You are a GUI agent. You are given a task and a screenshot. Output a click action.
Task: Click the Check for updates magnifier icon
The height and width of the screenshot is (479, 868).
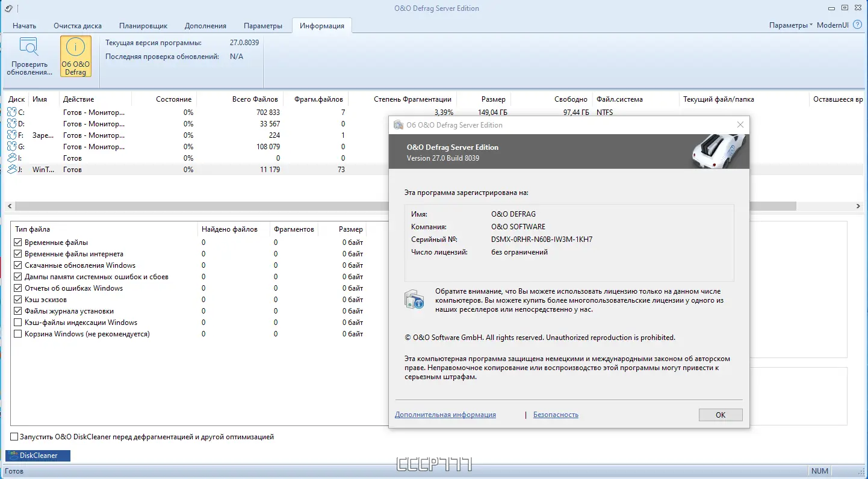(x=29, y=48)
